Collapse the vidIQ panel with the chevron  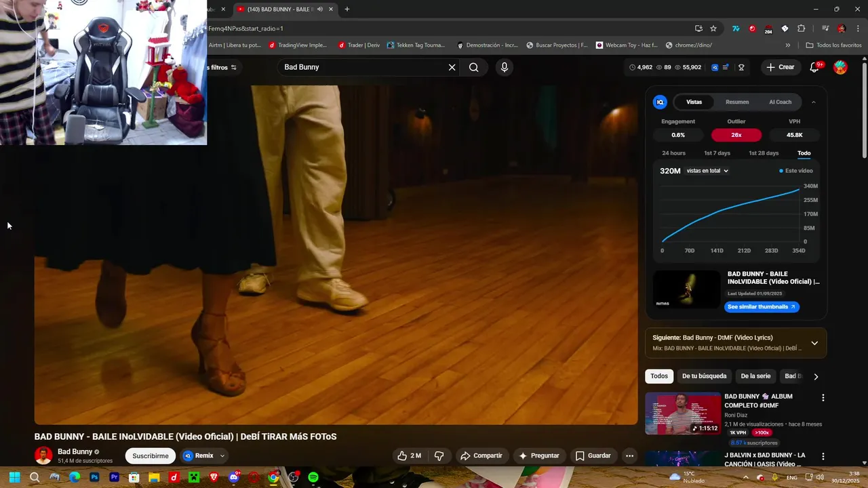(x=814, y=102)
